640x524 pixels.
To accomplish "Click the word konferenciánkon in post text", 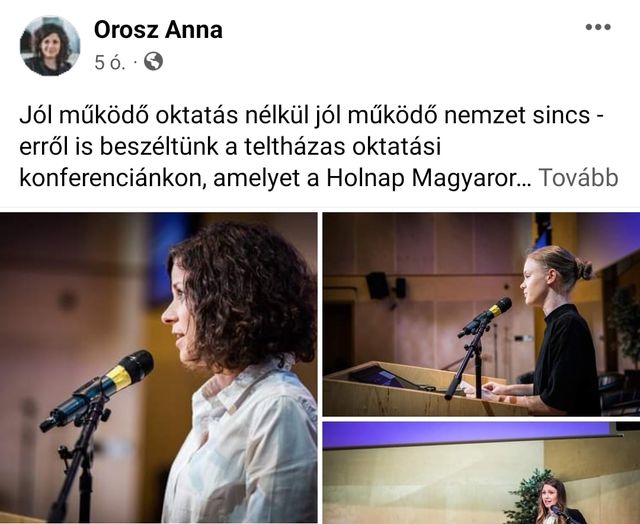I will coord(111,179).
